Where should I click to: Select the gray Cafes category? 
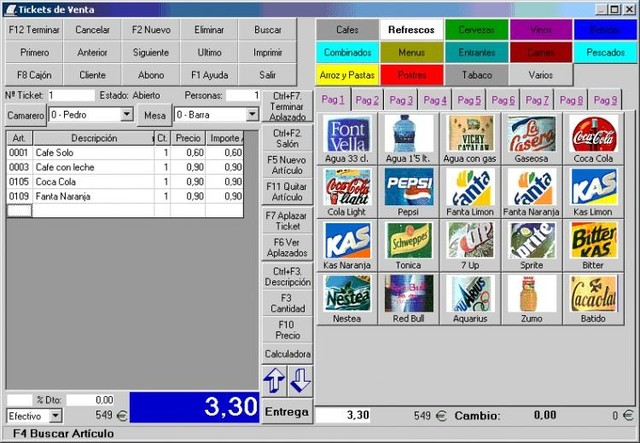tap(347, 30)
